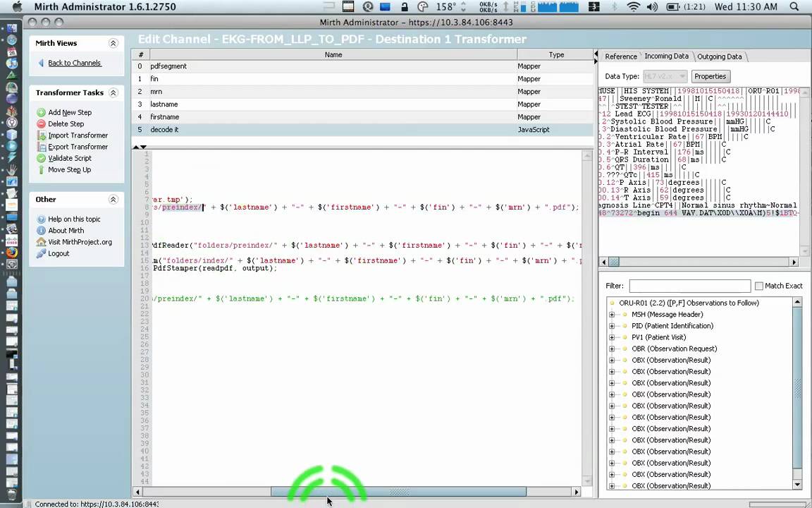This screenshot has width=812, height=508.
Task: Click the Add New Step green plus icon
Action: click(x=42, y=112)
